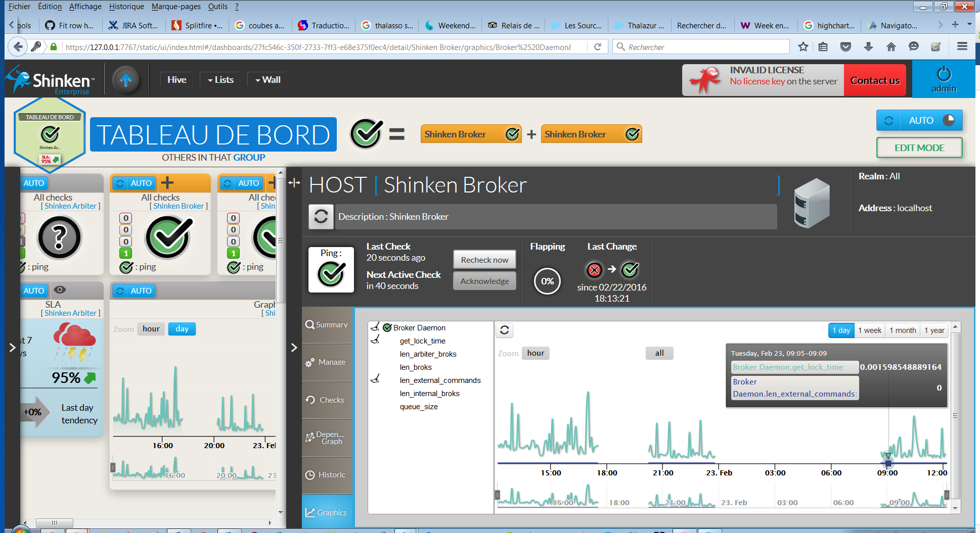980x533 pixels.
Task: Click the Firefox home icon
Action: [891, 47]
